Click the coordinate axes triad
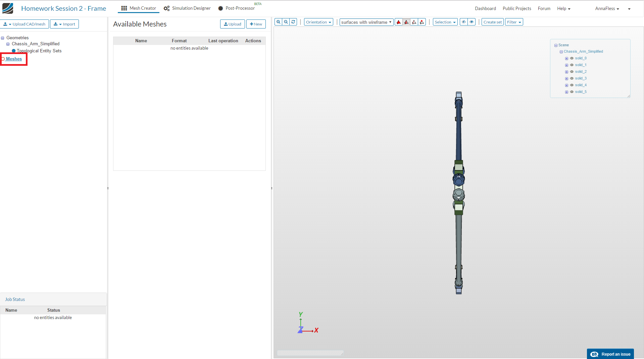Image resolution: width=644 pixels, height=359 pixels. (307, 323)
